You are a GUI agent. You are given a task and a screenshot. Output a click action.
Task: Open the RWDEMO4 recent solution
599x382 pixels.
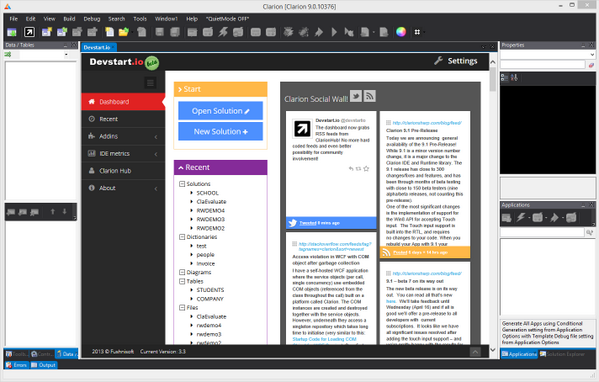(x=210, y=210)
